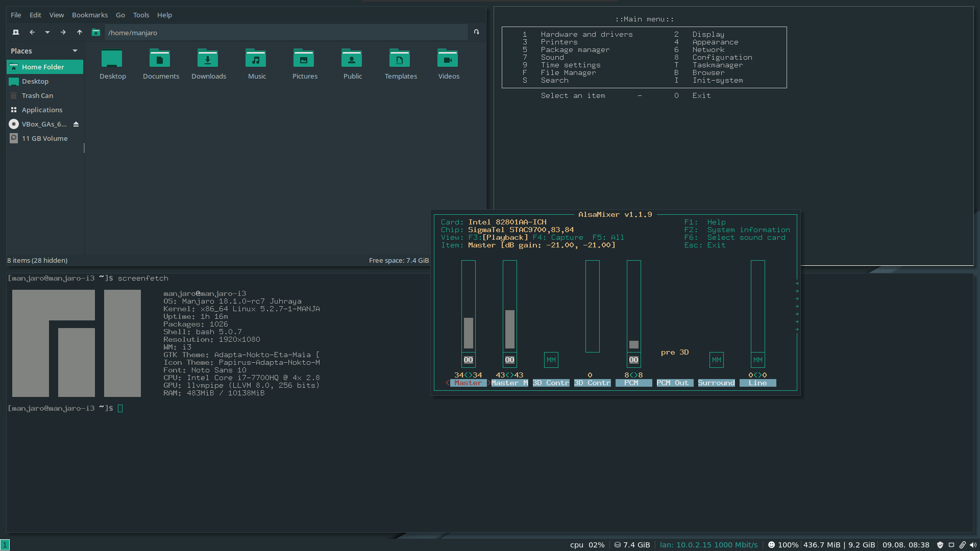
Task: Toggle mute on the Master channel
Action: (x=468, y=360)
